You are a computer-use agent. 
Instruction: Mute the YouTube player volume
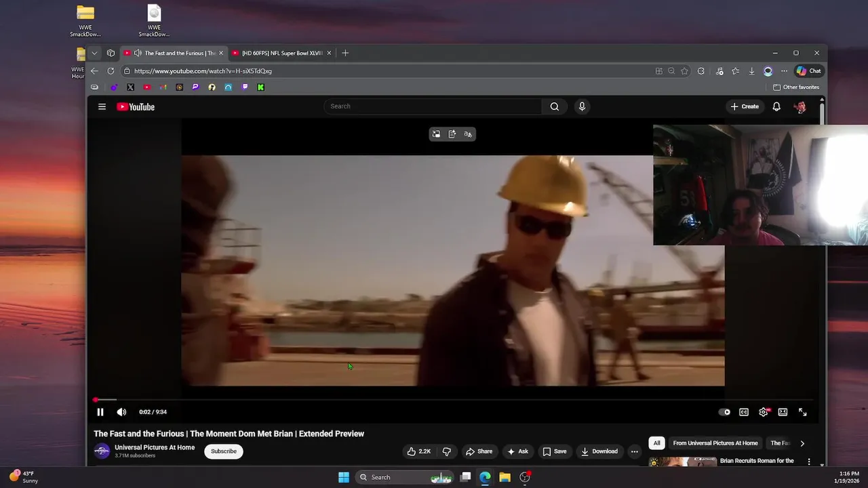[x=121, y=412]
